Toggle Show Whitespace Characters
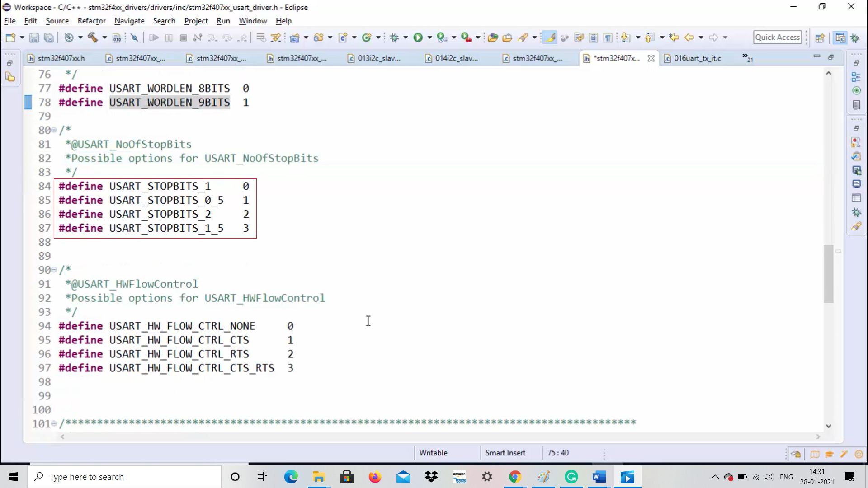The width and height of the screenshot is (868, 488). tap(608, 38)
